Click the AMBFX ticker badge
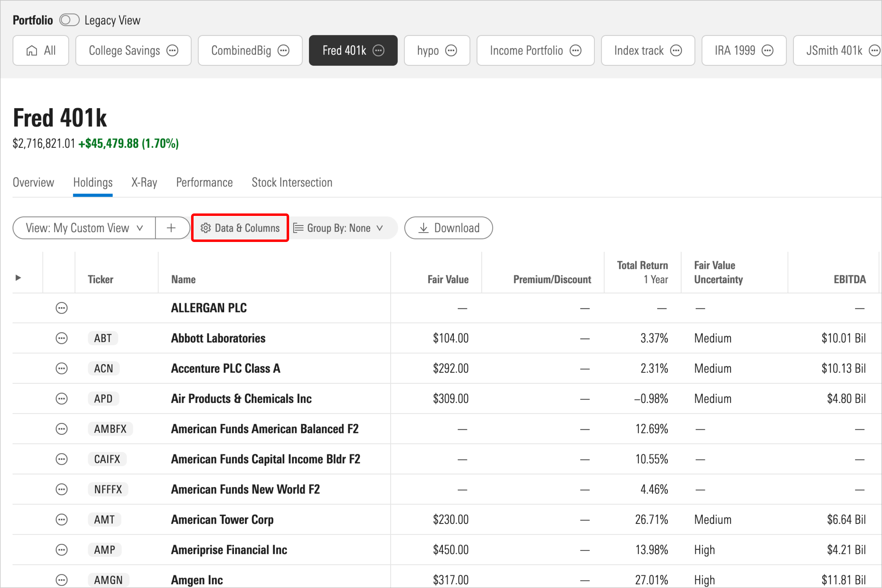Screen dimensions: 882x588 tap(110, 429)
